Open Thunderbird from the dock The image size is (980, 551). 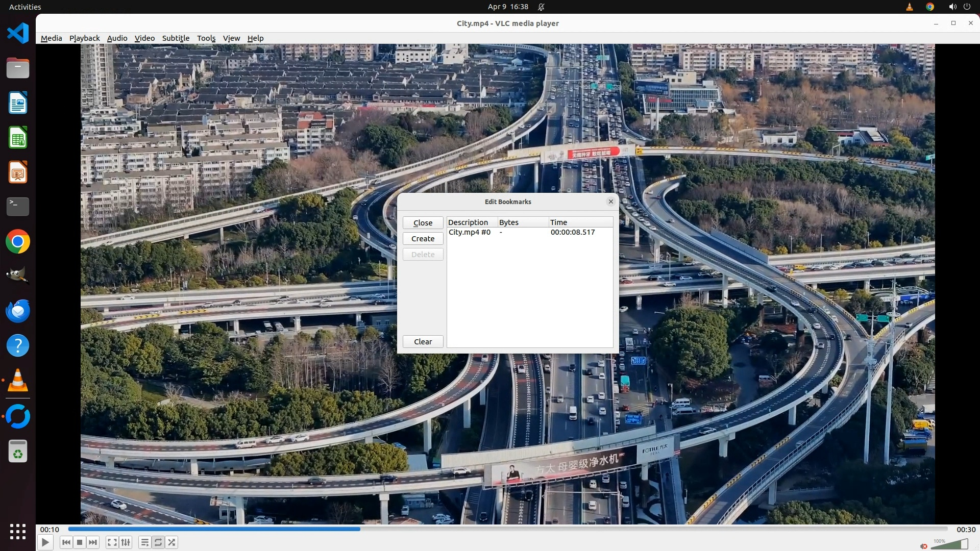point(18,311)
